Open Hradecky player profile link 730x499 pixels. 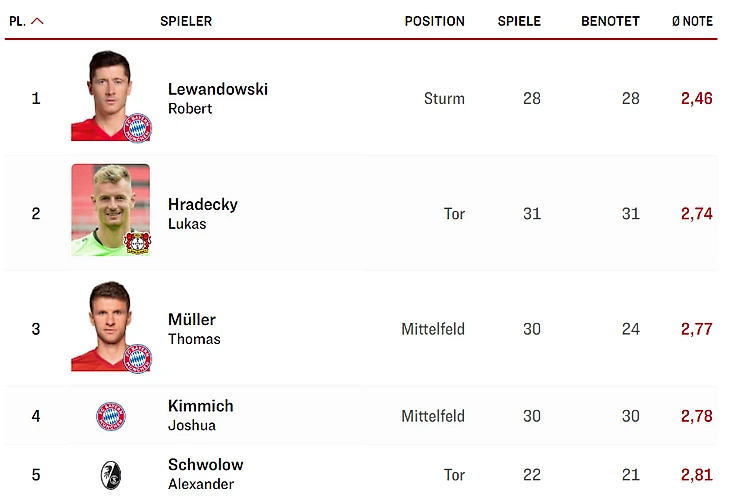coord(202,204)
